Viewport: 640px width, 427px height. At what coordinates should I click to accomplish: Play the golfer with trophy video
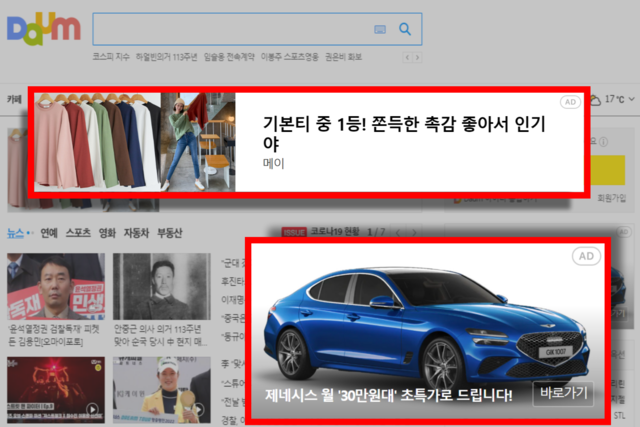tap(162, 390)
